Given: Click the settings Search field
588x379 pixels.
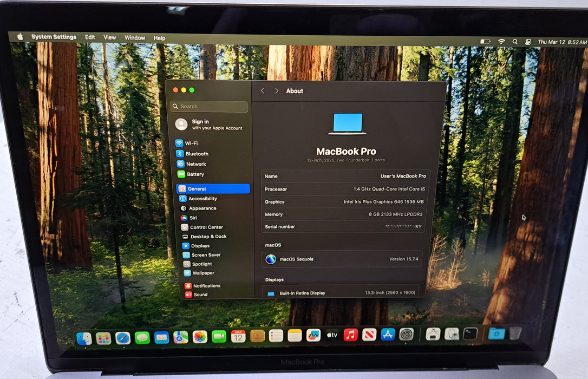Looking at the screenshot, I should click(x=209, y=107).
